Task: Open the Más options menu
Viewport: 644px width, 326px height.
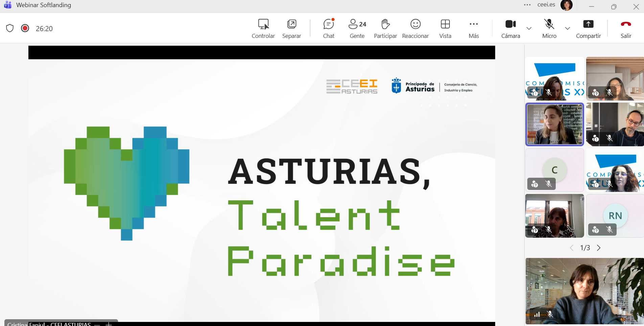Action: pyautogui.click(x=473, y=28)
